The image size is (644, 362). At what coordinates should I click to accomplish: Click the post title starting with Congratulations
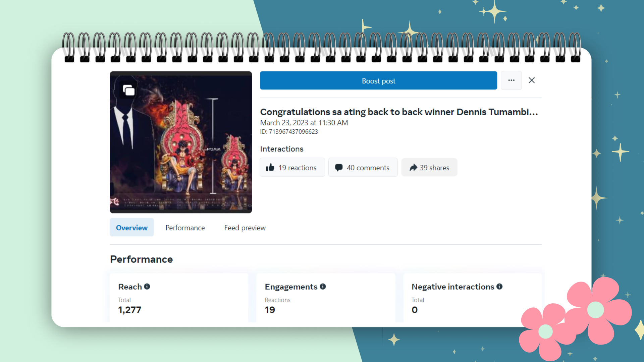pyautogui.click(x=399, y=112)
